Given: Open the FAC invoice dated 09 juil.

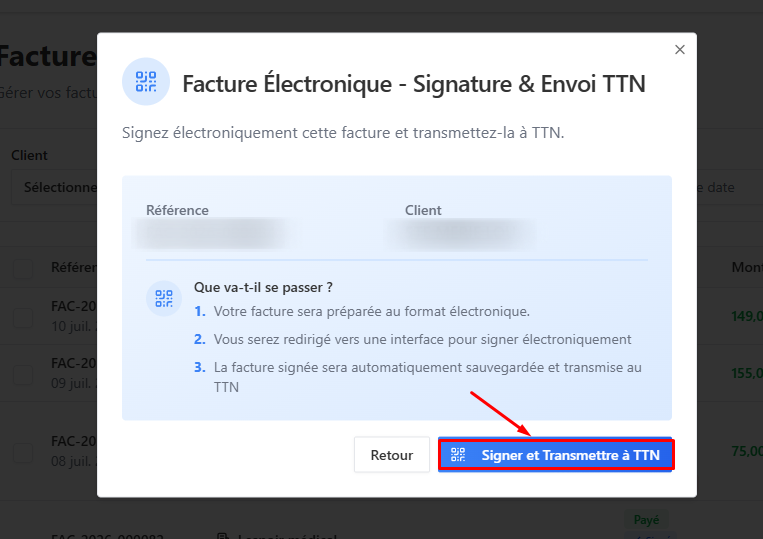Looking at the screenshot, I should tap(74, 363).
